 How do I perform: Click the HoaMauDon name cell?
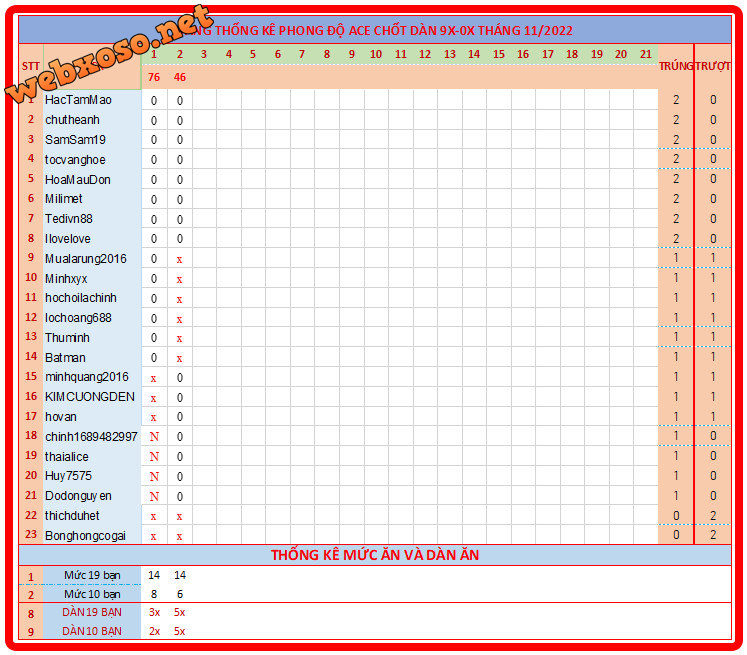click(78, 180)
